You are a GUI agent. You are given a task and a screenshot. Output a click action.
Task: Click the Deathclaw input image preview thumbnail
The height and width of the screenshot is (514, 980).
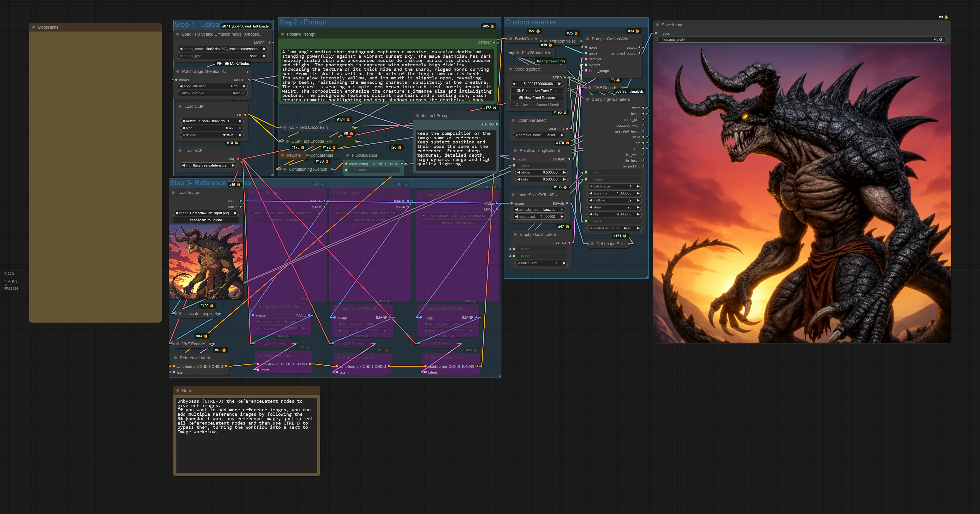point(206,262)
